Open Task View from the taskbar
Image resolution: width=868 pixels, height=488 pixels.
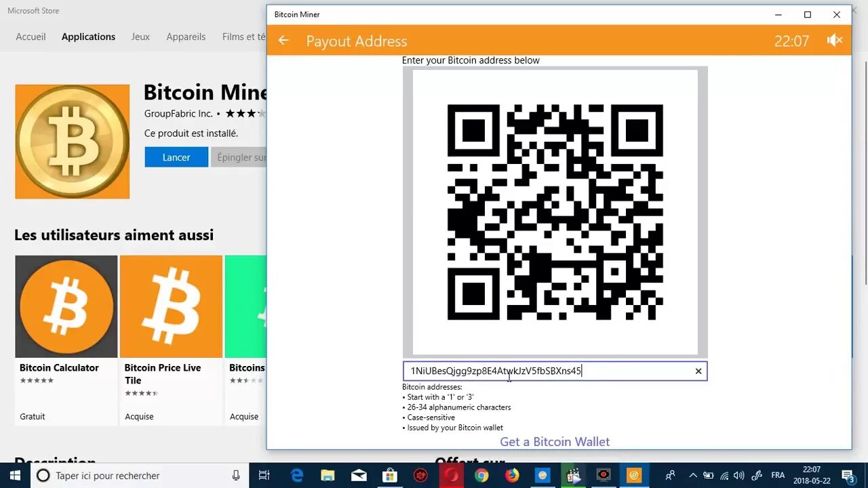[x=264, y=475]
